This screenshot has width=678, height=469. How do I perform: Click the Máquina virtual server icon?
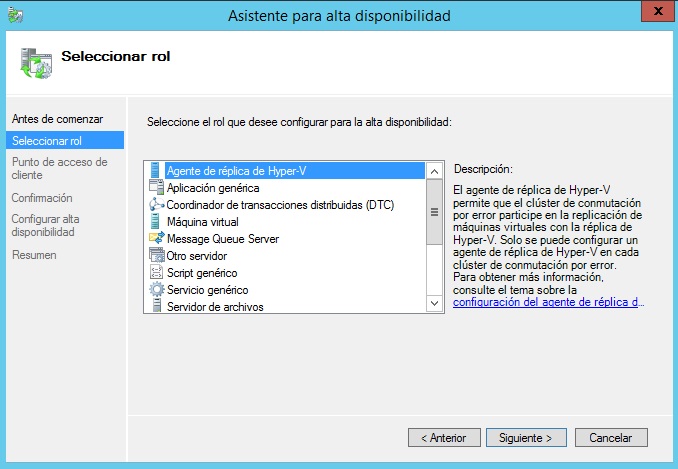(155, 221)
